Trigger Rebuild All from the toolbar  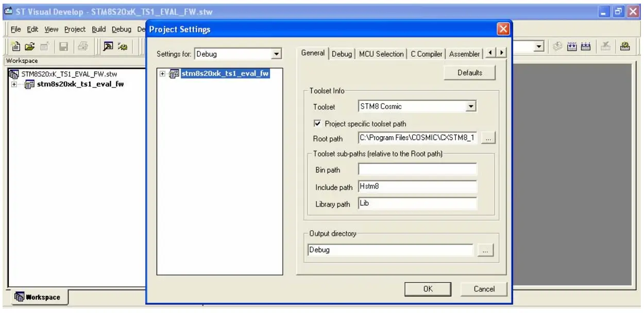(587, 46)
